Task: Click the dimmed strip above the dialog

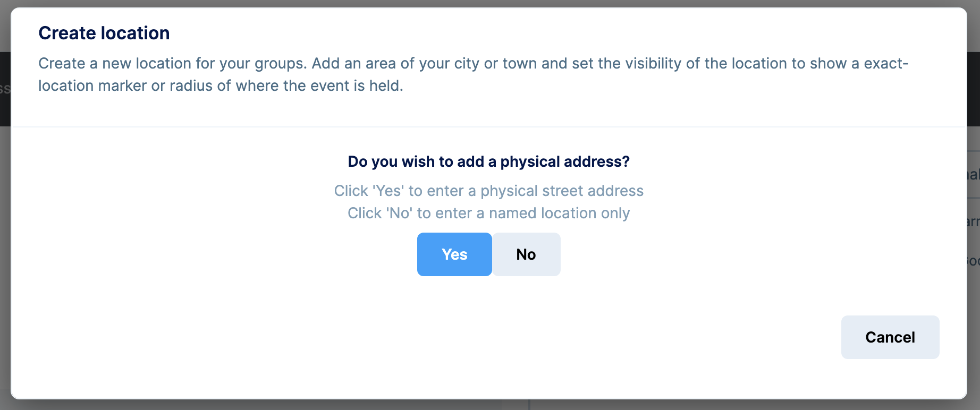Action: click(489, 3)
